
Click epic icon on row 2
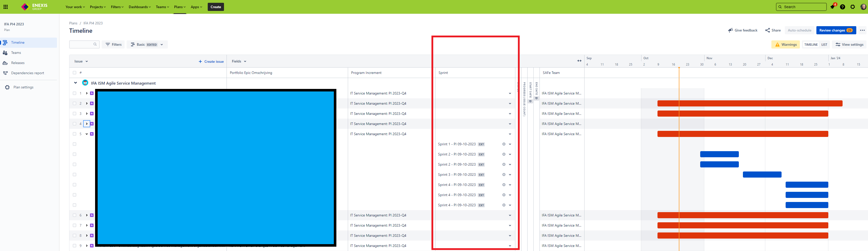(x=92, y=103)
